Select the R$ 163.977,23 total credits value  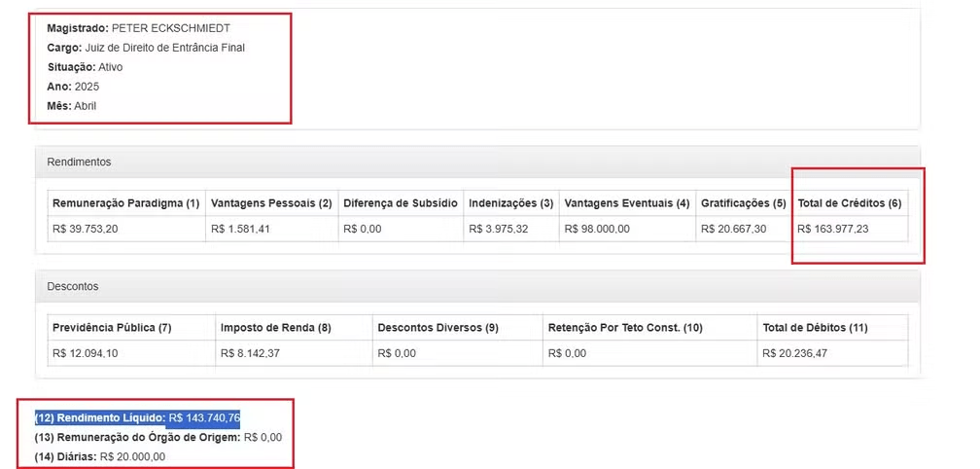832,229
